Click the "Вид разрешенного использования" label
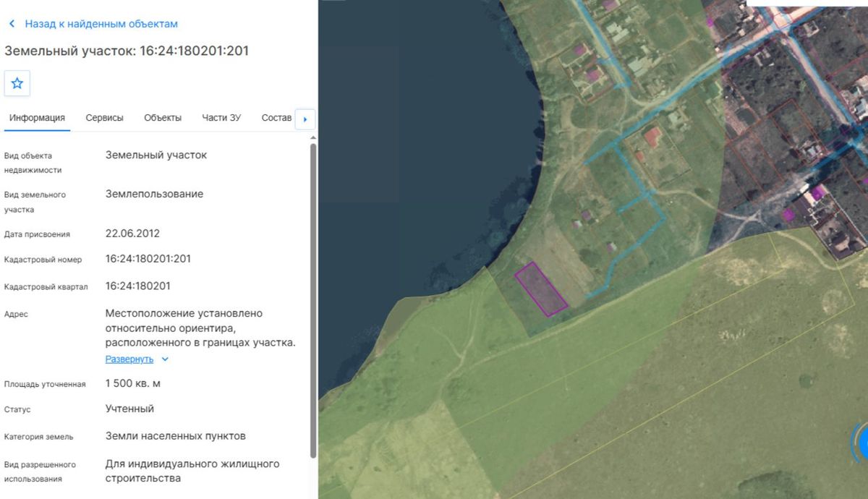This screenshot has width=868, height=499. [x=40, y=472]
